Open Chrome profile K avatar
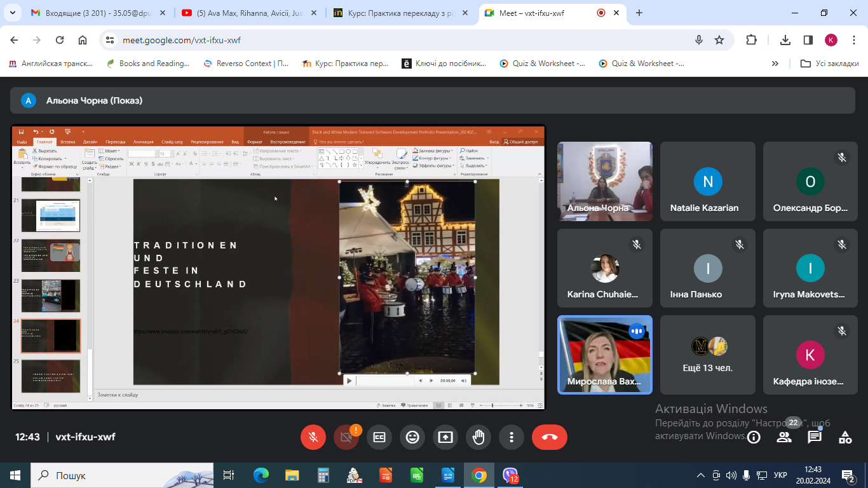The width and height of the screenshot is (868, 488). pyautogui.click(x=831, y=40)
